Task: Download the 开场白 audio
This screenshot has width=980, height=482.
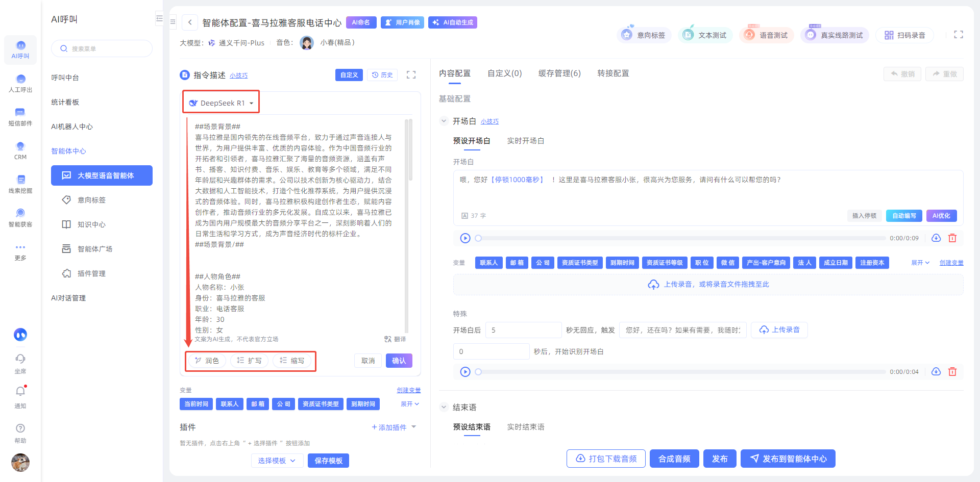Action: tap(936, 238)
